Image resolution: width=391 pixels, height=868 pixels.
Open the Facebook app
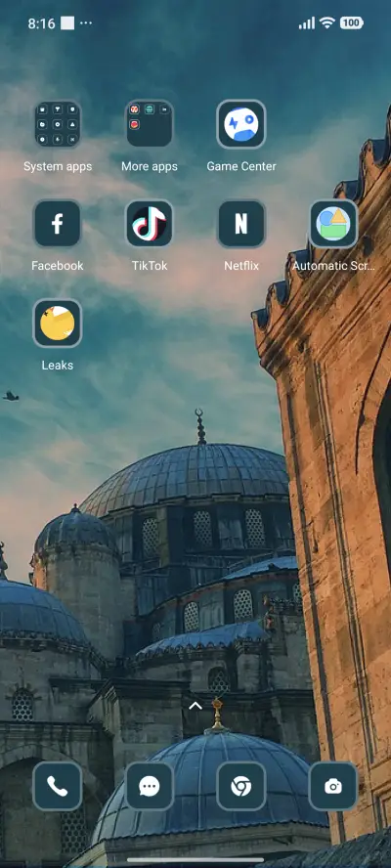58,224
